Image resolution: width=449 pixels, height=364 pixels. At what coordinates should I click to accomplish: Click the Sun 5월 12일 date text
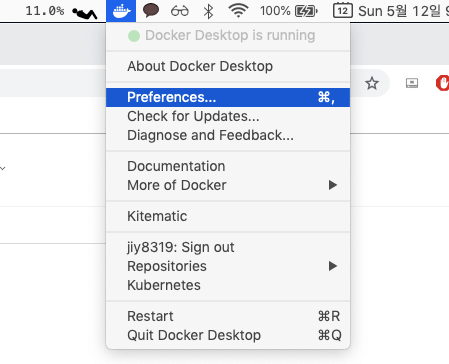click(x=403, y=11)
